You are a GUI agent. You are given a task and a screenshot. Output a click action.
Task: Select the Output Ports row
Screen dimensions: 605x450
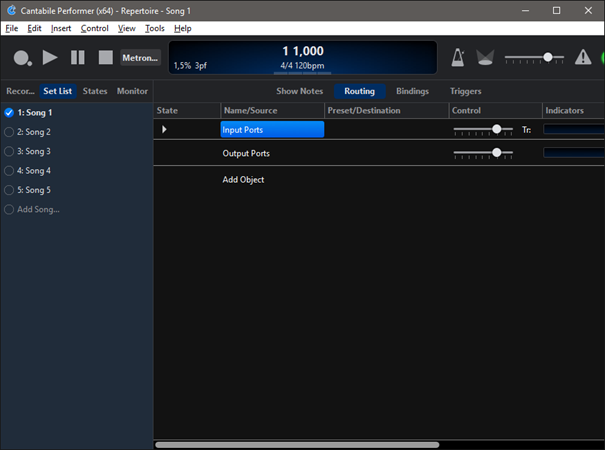click(246, 153)
